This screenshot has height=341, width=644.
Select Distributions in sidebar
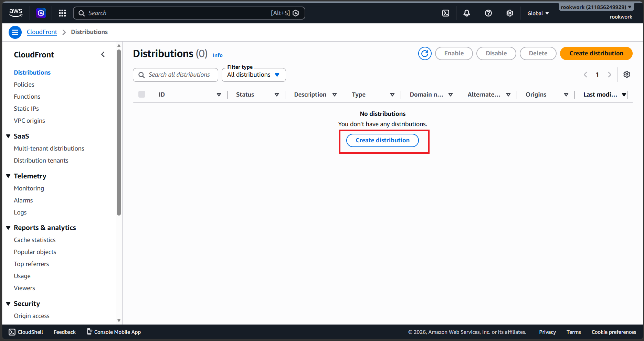pyautogui.click(x=32, y=73)
